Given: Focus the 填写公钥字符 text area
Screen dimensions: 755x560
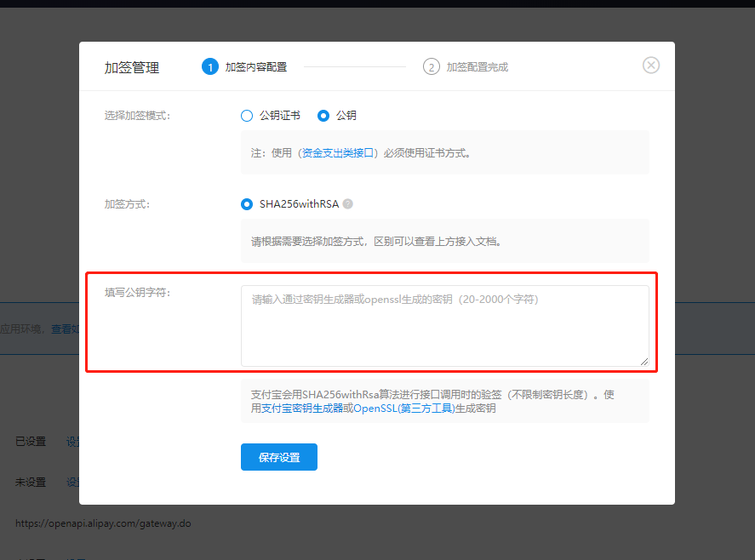Looking at the screenshot, I should coord(444,326).
